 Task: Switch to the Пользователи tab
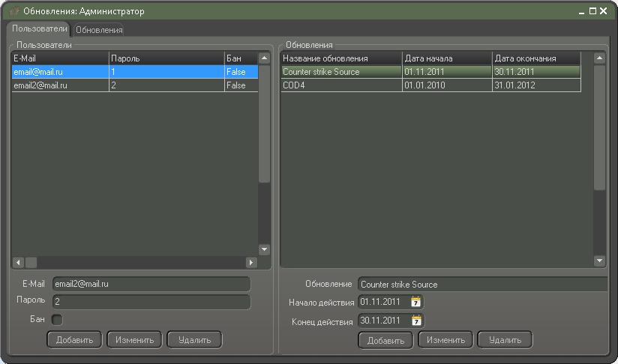(39, 28)
